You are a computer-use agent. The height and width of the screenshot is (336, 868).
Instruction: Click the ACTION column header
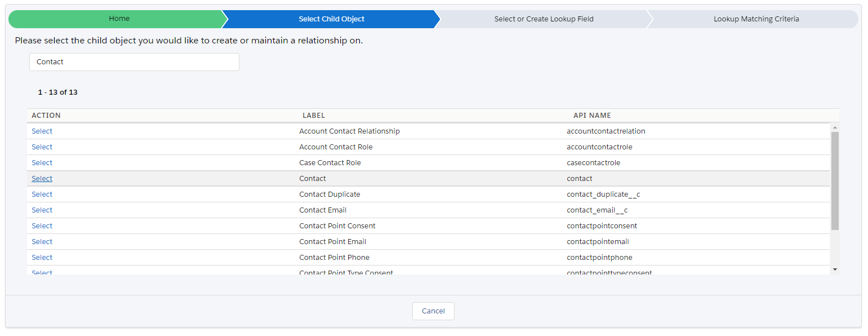coord(46,116)
